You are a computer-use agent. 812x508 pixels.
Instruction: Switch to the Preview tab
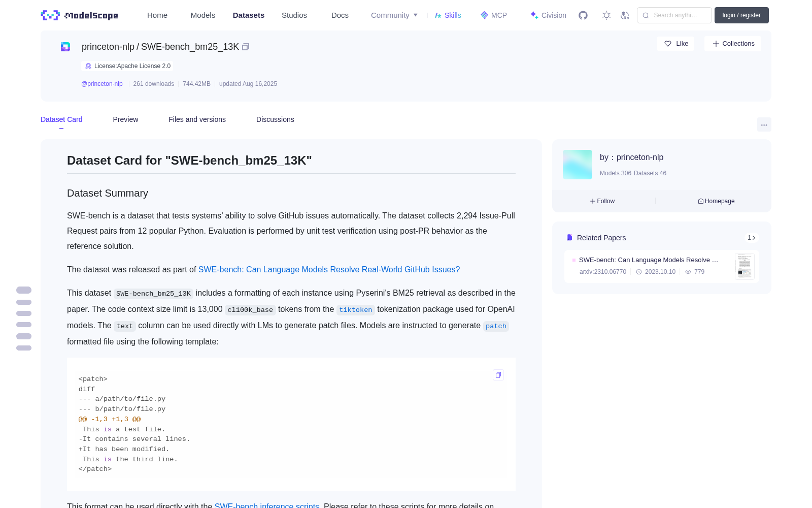pyautogui.click(x=125, y=119)
